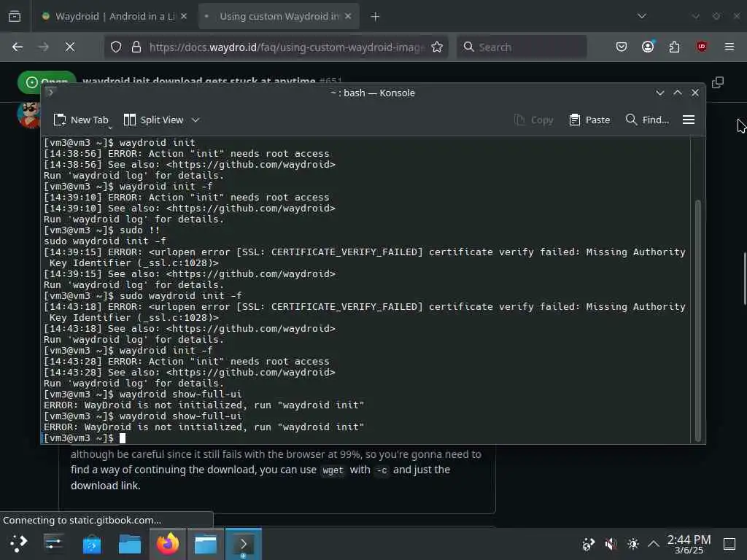
Task: Toggle Split View in Konsole
Action: pyautogui.click(x=153, y=120)
